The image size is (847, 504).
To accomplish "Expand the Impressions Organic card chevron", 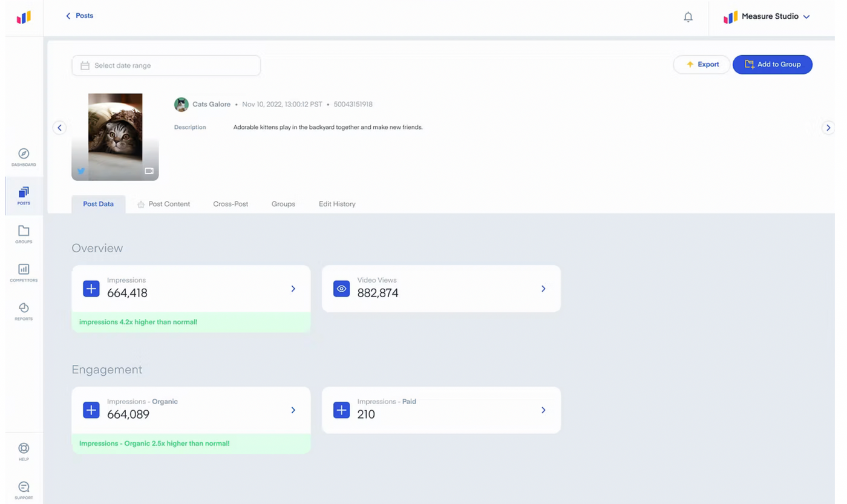I will (x=293, y=410).
